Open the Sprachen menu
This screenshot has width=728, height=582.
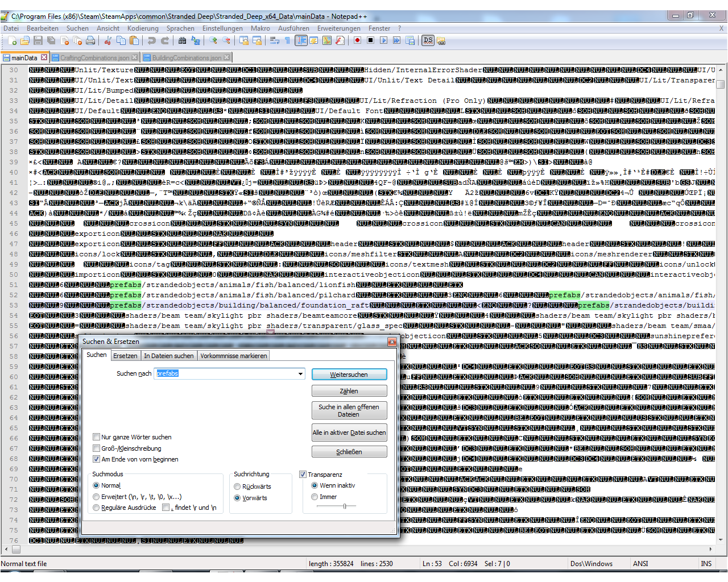point(180,28)
